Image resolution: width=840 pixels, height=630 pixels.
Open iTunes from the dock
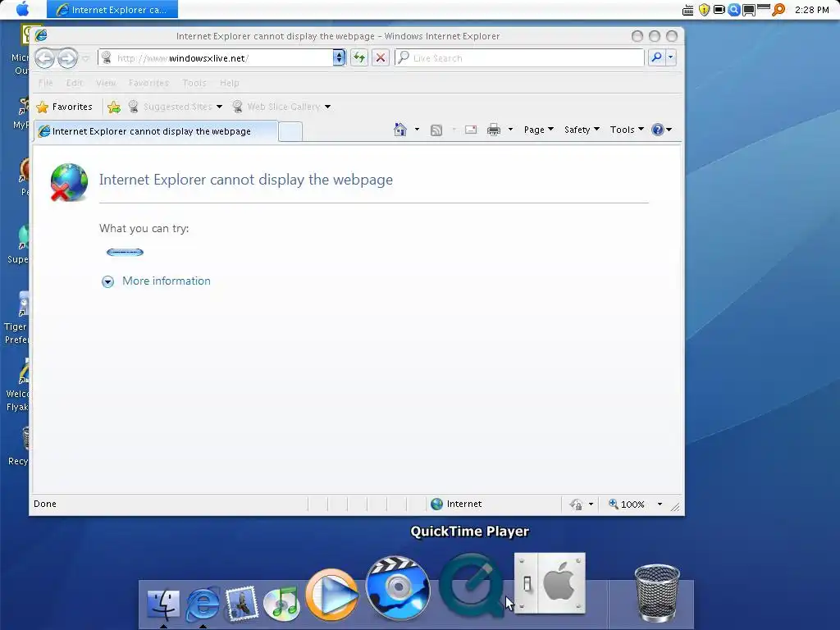click(x=282, y=603)
